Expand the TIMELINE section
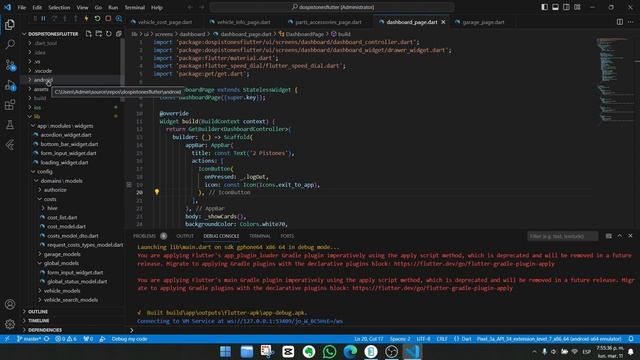Viewport: 640px width, 360px height. point(39,321)
